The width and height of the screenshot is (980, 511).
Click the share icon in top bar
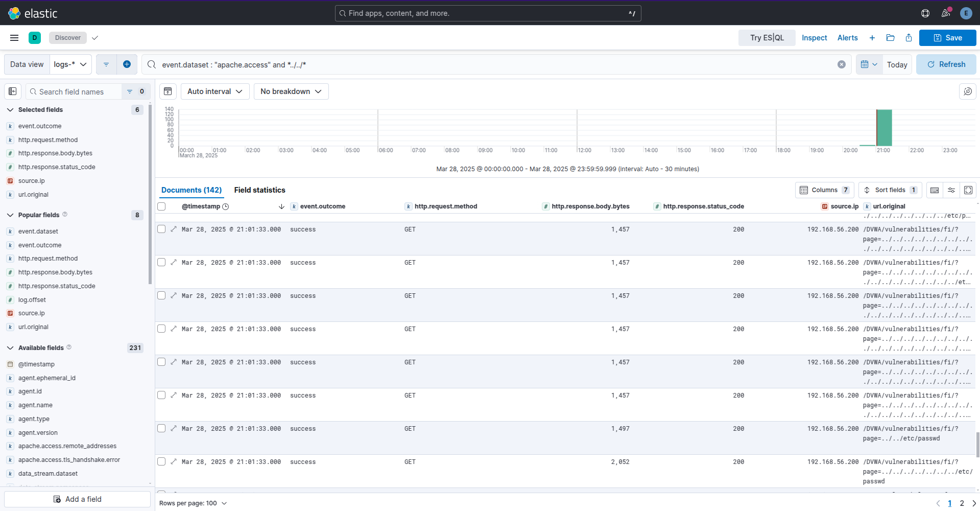pyautogui.click(x=909, y=38)
